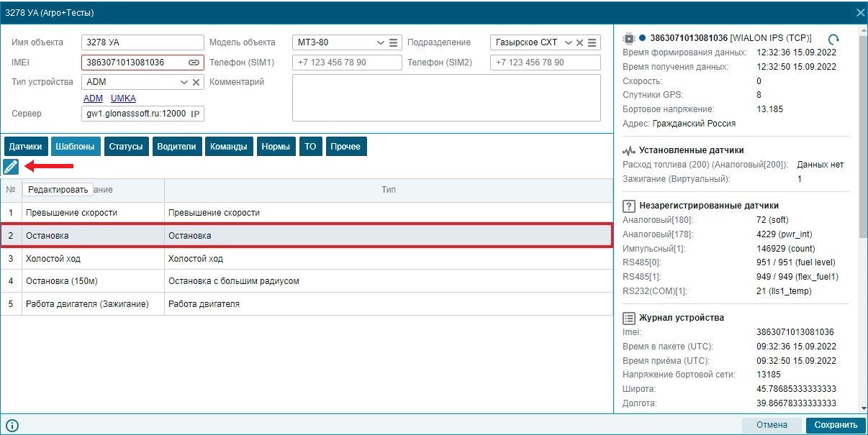Click the RS485[0] fuel level entry

coord(729,262)
